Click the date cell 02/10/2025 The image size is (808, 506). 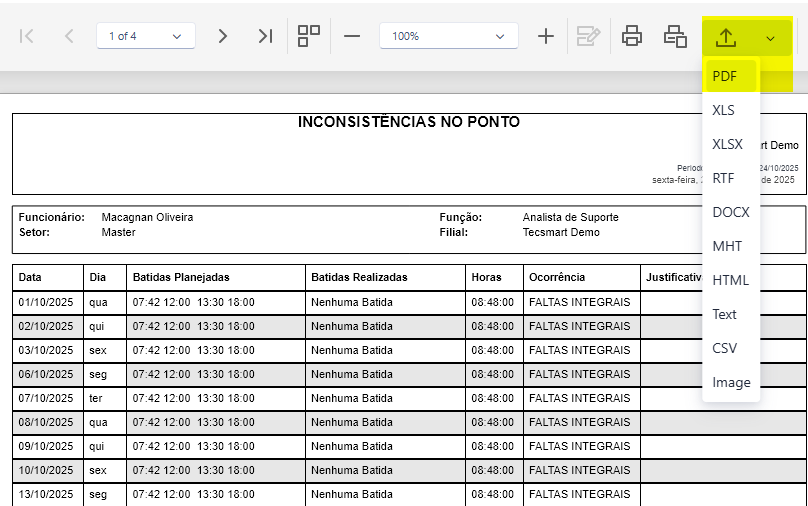click(46, 326)
